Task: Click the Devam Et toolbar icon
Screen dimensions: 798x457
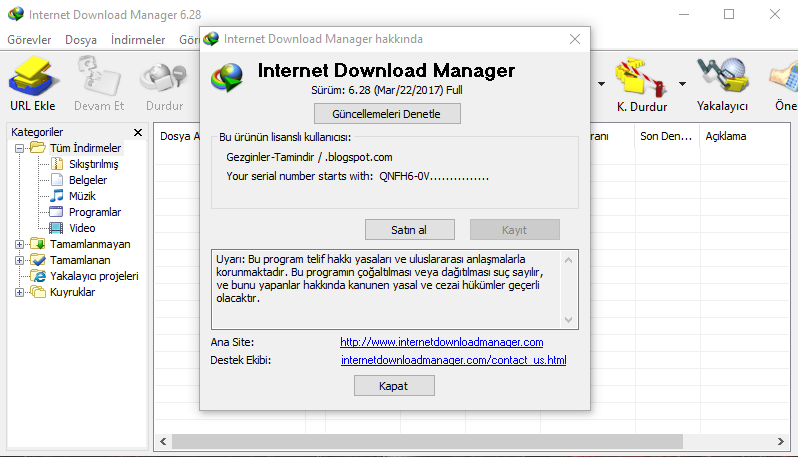Action: pyautogui.click(x=99, y=76)
